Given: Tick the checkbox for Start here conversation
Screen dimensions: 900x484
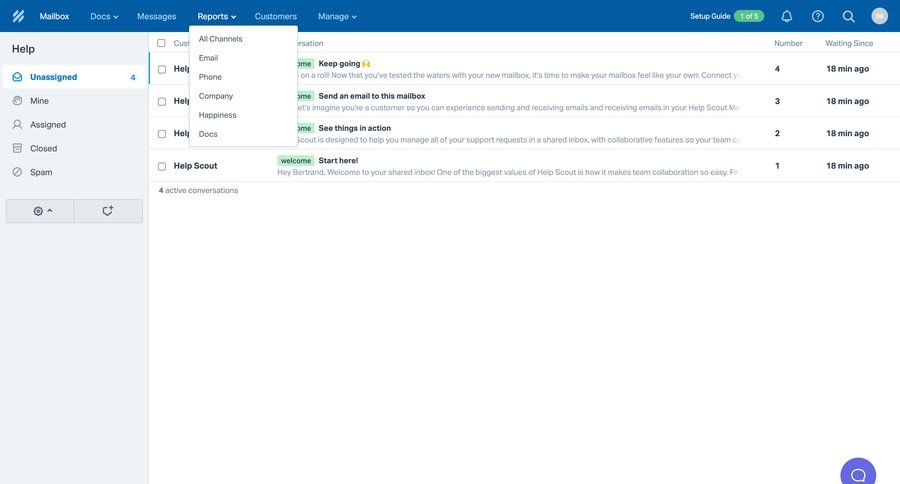Looking at the screenshot, I should [162, 166].
